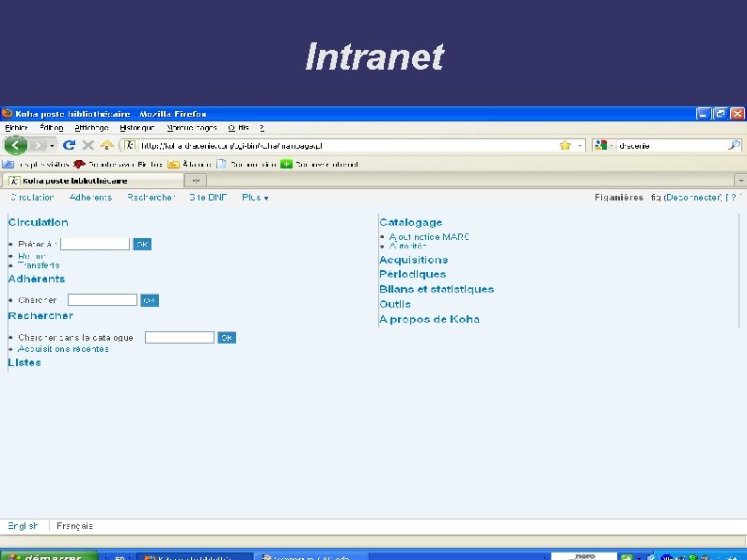Open Site BNF link in top navigation

click(x=208, y=198)
